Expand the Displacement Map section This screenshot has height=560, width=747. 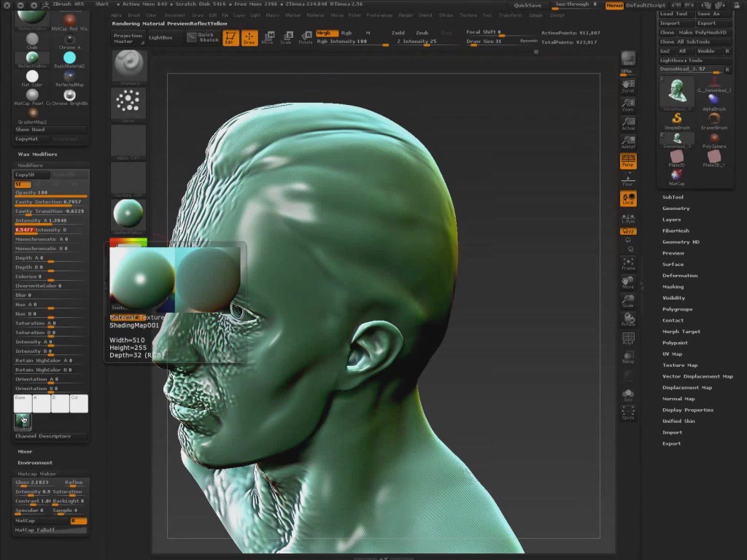pos(687,388)
